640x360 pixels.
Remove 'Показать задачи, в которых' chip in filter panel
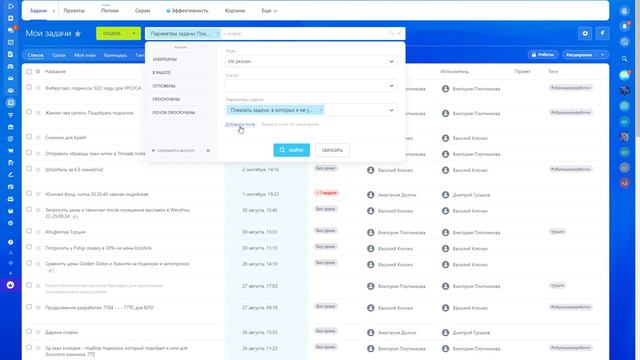(320, 110)
